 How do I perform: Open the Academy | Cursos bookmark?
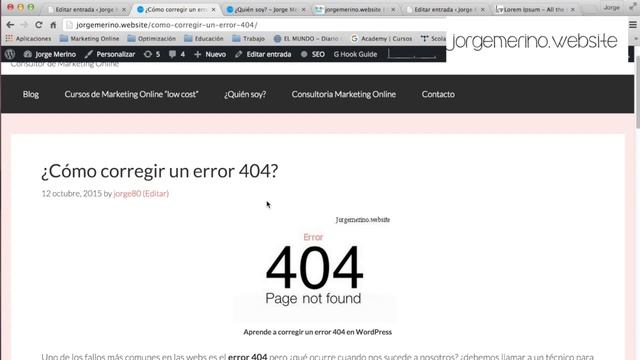(382, 38)
